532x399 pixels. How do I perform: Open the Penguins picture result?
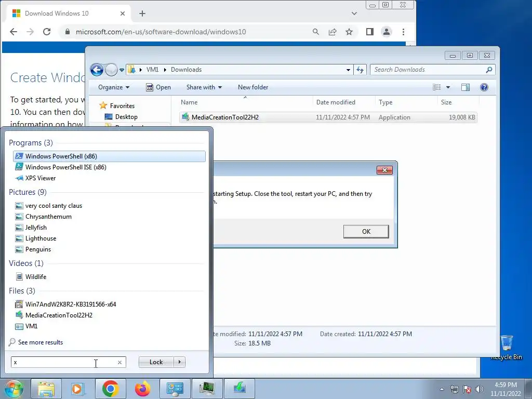33,249
